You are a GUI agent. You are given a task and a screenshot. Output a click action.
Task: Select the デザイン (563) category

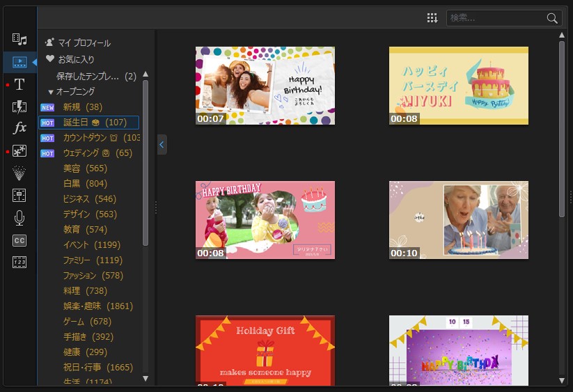pyautogui.click(x=90, y=214)
